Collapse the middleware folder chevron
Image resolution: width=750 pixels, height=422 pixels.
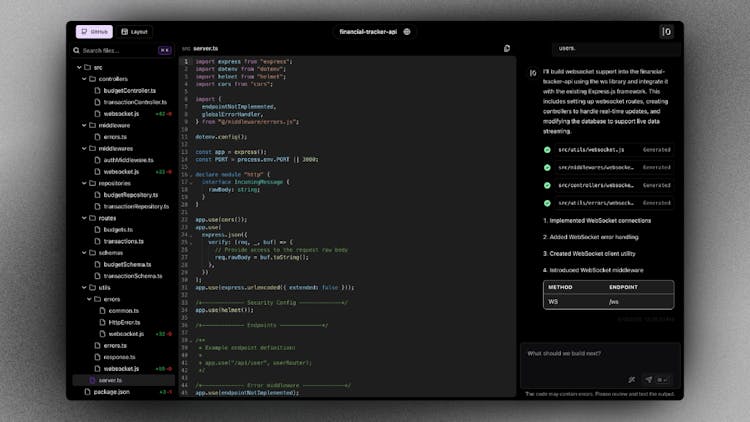point(84,125)
